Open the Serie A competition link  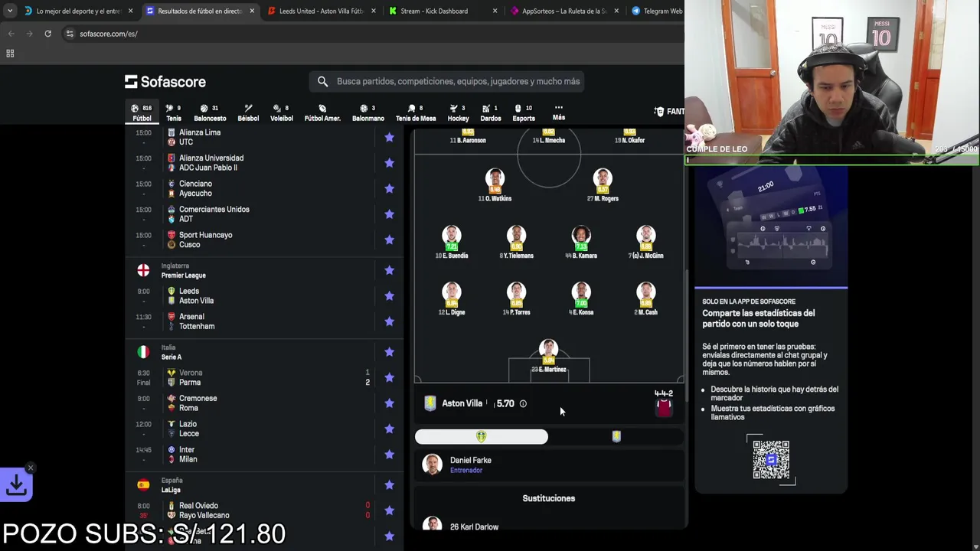171,357
